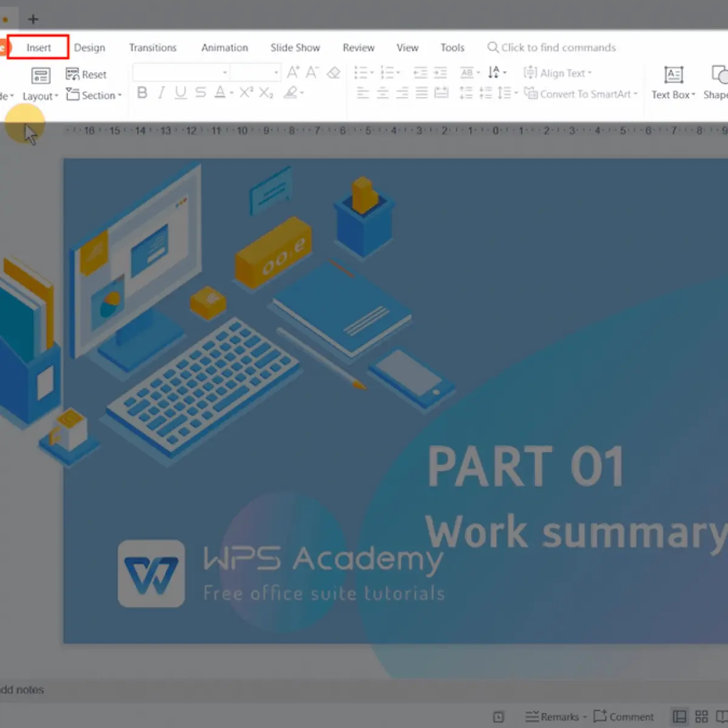Toggle subscript formatting

[266, 93]
